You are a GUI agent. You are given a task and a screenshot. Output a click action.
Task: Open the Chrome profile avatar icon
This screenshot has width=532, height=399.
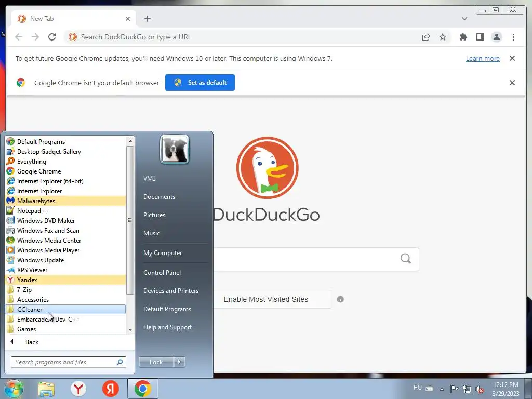[497, 37]
